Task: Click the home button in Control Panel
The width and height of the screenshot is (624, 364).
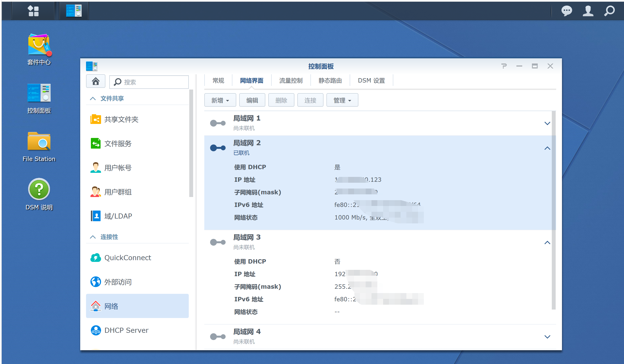Action: [x=95, y=81]
